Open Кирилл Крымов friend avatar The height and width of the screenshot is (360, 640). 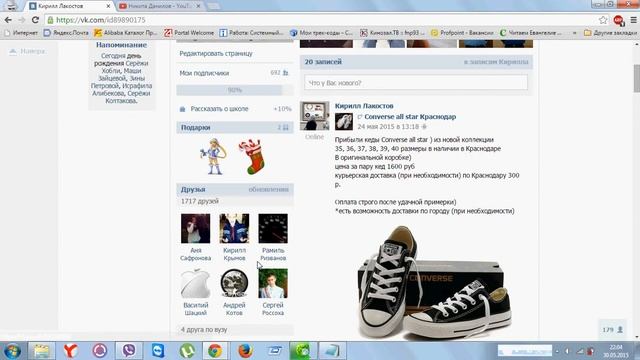(234, 229)
